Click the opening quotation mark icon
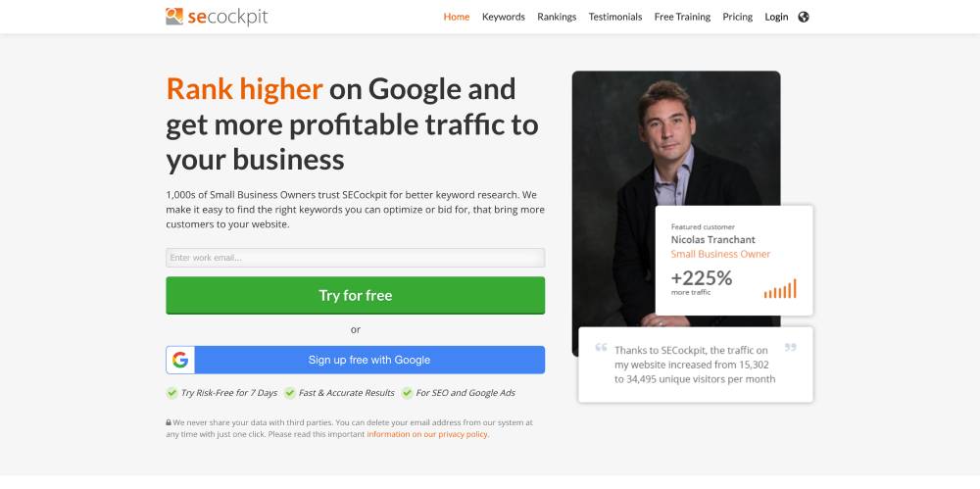This screenshot has height=489, width=980. [601, 348]
